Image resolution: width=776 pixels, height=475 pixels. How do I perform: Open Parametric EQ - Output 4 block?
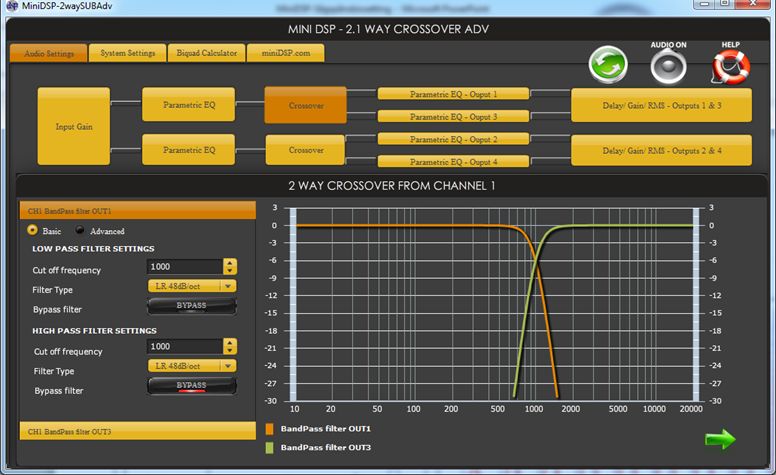click(453, 161)
